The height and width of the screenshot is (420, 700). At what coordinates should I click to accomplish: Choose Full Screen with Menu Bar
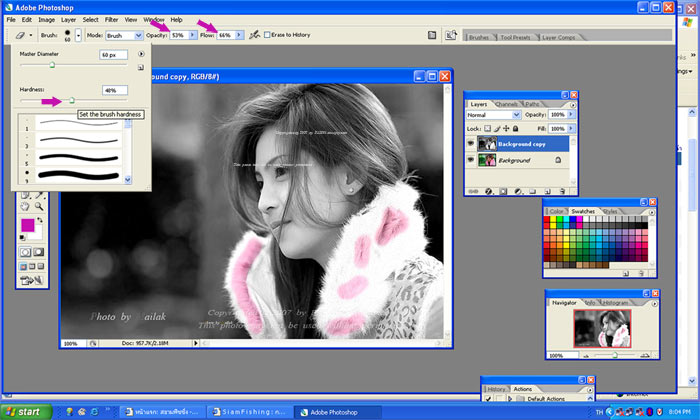click(x=32, y=266)
